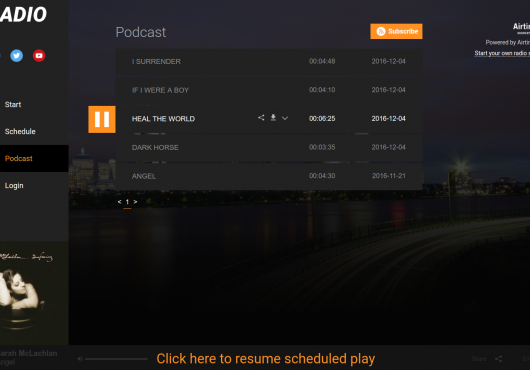Open the Twitter profile icon
The image size is (530, 370).
click(17, 55)
